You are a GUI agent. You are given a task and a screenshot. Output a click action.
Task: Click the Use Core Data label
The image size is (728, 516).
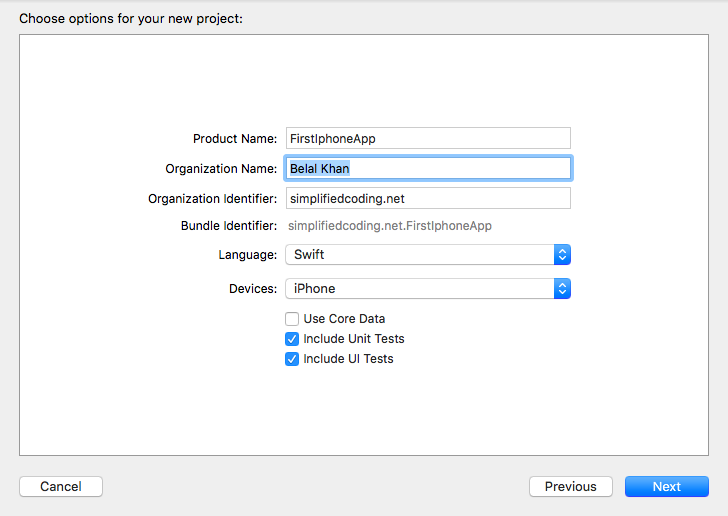[344, 319]
